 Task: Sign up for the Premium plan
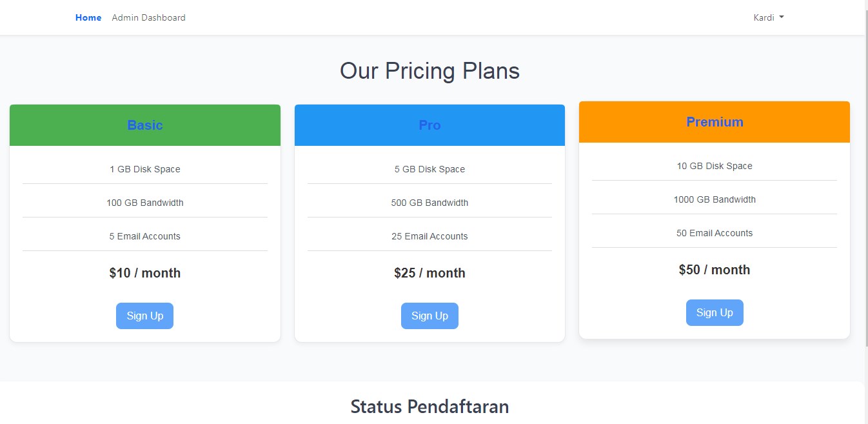click(x=715, y=312)
